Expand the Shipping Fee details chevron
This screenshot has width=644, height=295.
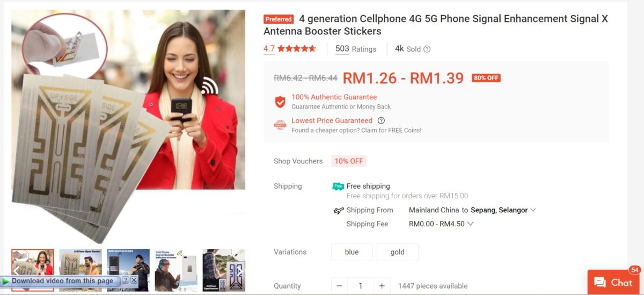(471, 224)
